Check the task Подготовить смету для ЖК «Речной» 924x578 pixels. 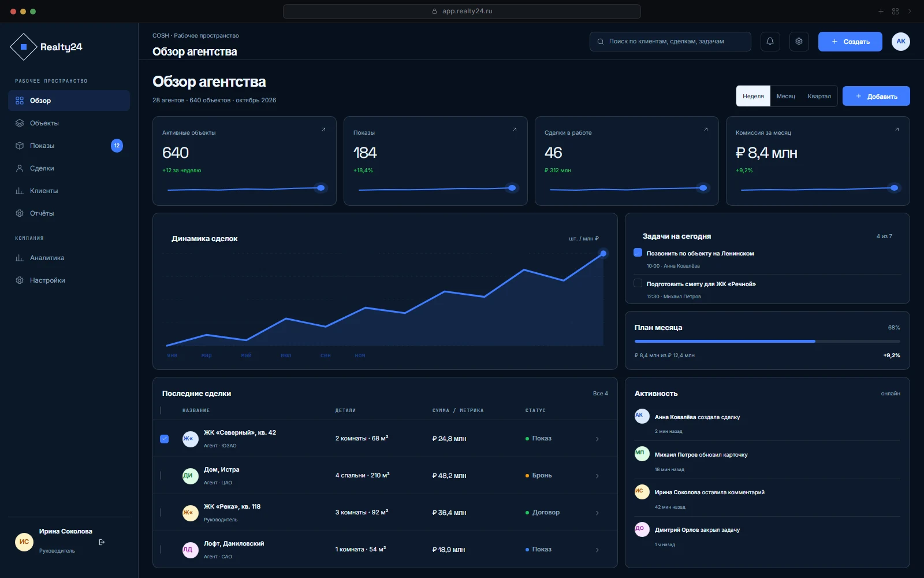(x=638, y=283)
